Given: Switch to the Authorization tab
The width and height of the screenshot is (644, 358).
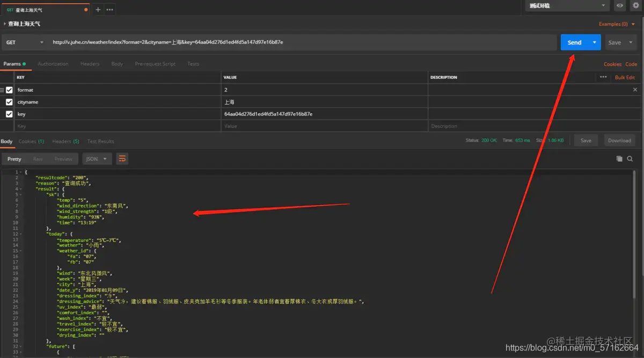Looking at the screenshot, I should point(53,64).
